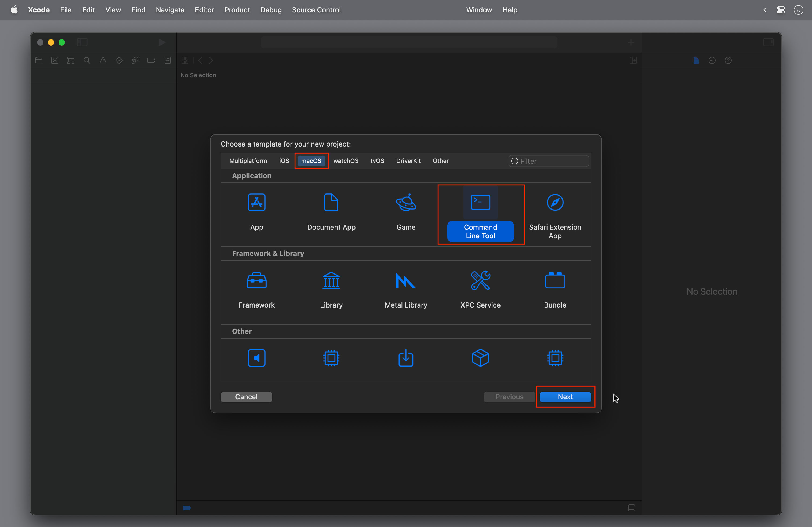Image resolution: width=812 pixels, height=527 pixels.
Task: Open the report navigator icon
Action: point(168,60)
